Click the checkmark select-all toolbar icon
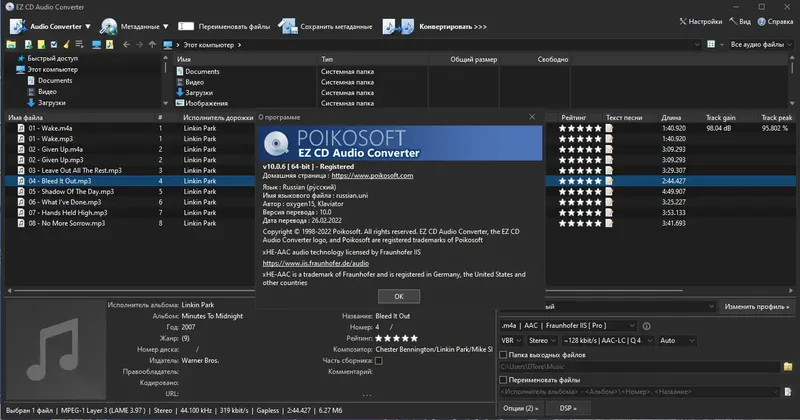The width and height of the screenshot is (800, 420). point(54,45)
